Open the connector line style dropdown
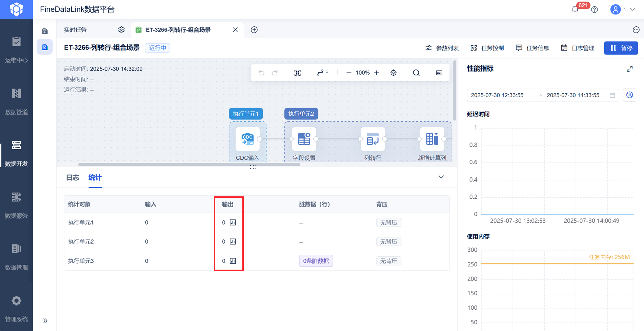Viewport: 644px width, 331px height. (x=322, y=73)
